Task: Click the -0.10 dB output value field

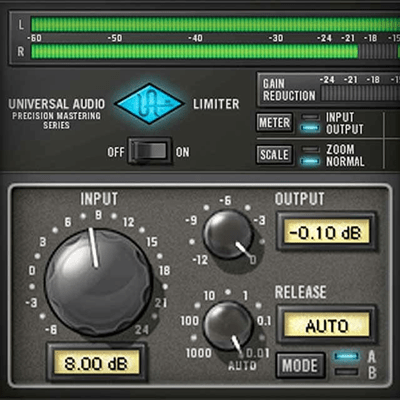Action: pos(326,232)
